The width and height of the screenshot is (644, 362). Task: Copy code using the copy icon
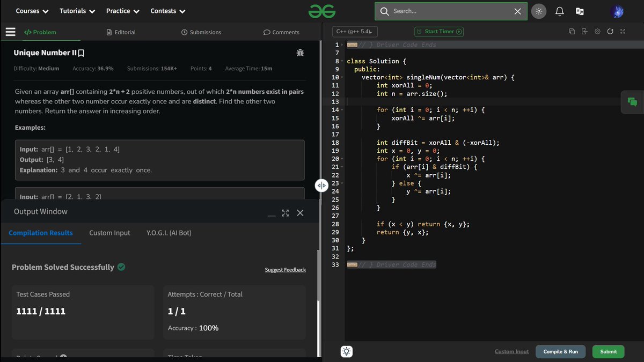point(572,32)
